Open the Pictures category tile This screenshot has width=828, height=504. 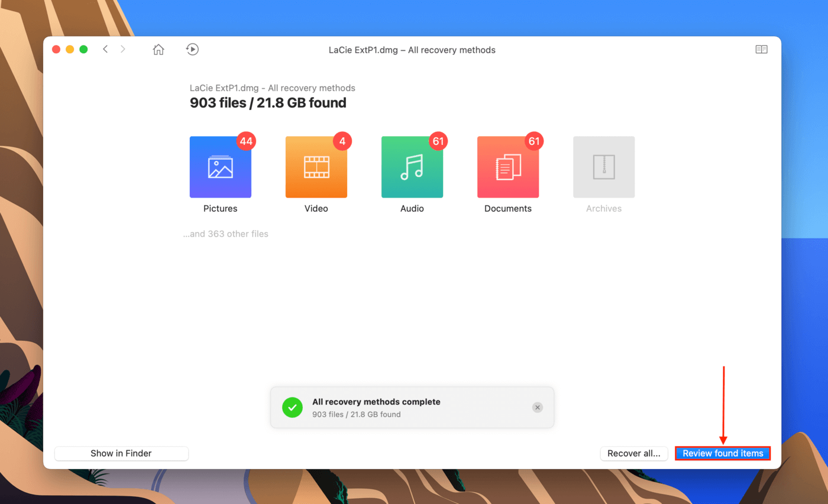[220, 167]
